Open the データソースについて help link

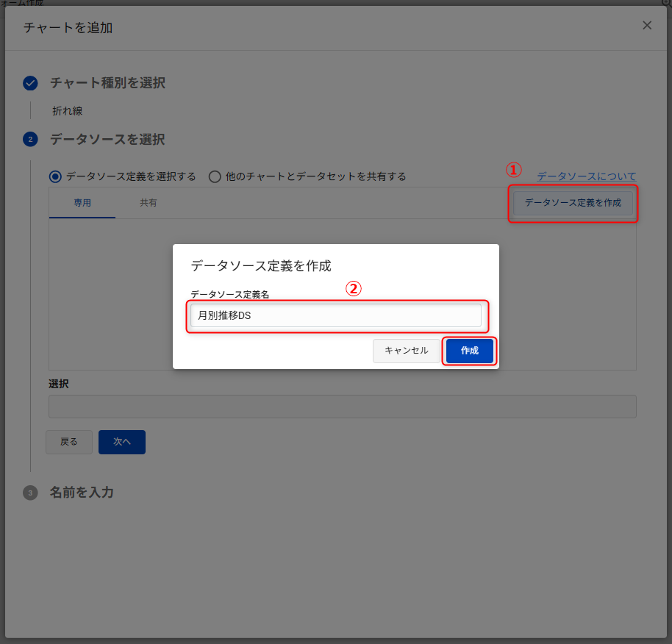pyautogui.click(x=586, y=176)
